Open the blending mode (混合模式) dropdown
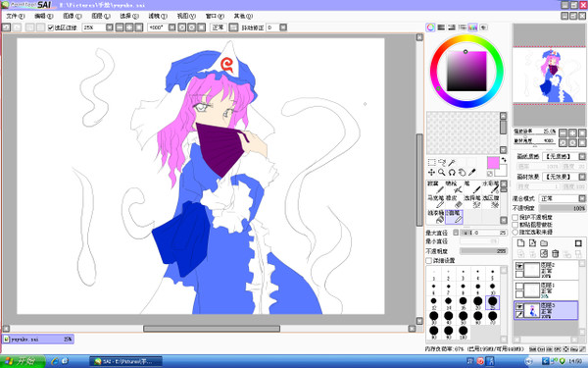 pos(563,198)
